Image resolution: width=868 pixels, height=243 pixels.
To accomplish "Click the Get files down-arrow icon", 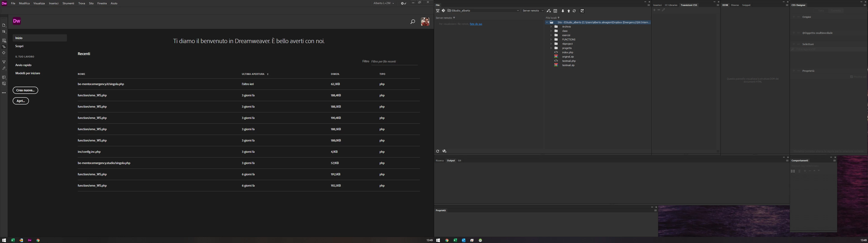I will [x=563, y=11].
